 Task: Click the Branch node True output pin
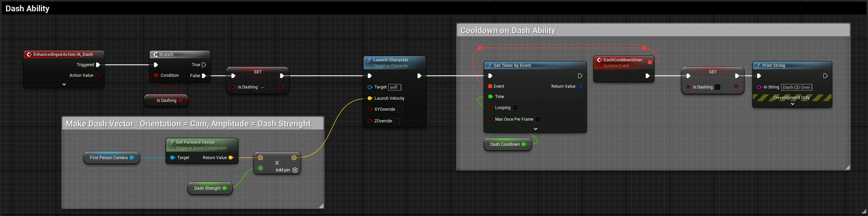(204, 65)
